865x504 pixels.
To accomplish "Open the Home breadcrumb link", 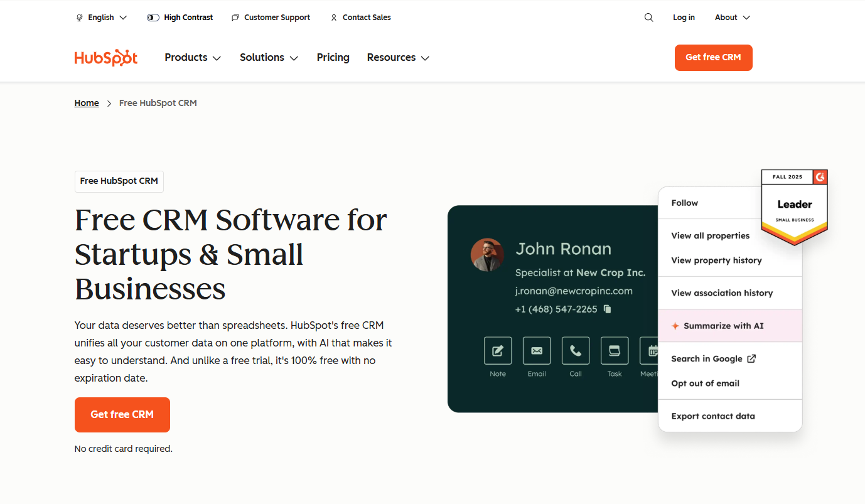I will [x=87, y=102].
